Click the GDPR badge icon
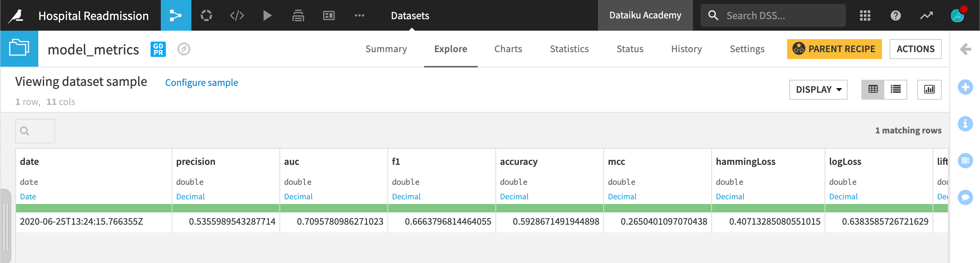 point(158,49)
